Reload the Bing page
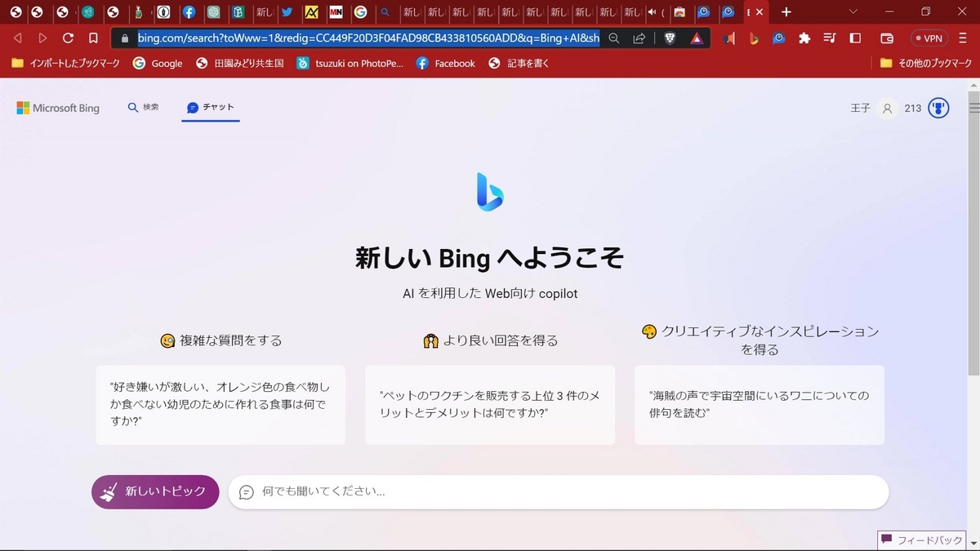980x551 pixels. [x=68, y=38]
